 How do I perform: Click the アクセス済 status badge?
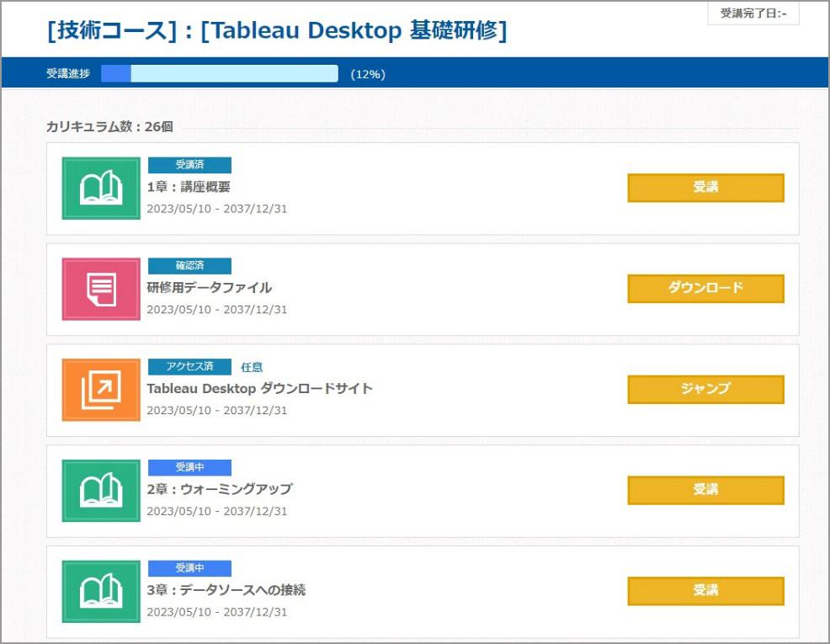pos(189,367)
